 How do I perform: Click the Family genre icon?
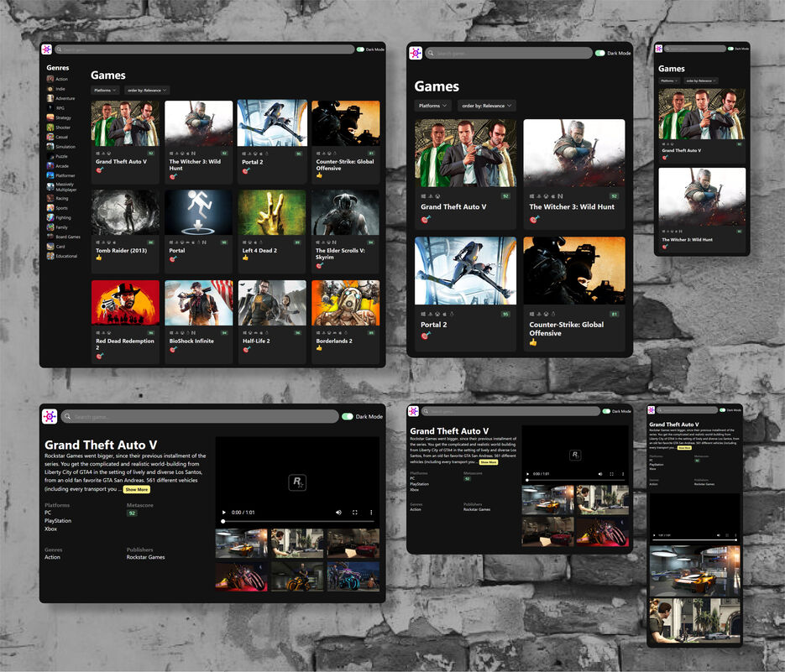[x=50, y=227]
